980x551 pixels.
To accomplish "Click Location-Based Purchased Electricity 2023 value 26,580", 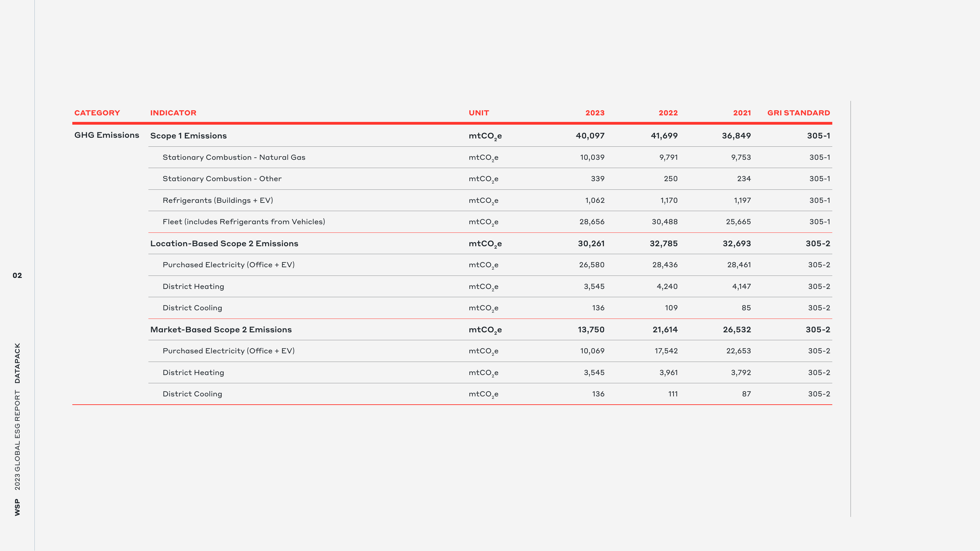I will [592, 265].
